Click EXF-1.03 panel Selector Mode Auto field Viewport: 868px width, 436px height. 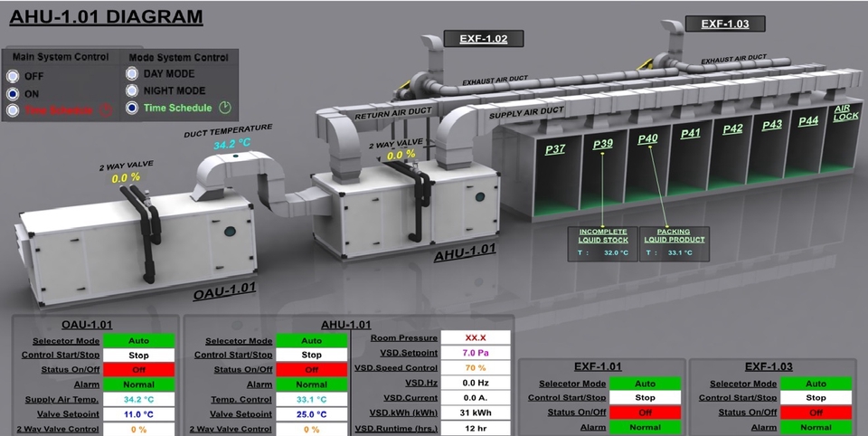coord(816,384)
